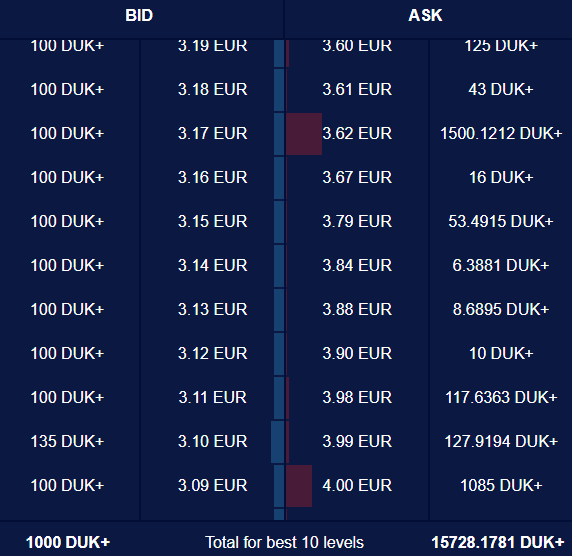Click the 135 DUK+ bid volume
The image size is (572, 556).
tap(67, 441)
